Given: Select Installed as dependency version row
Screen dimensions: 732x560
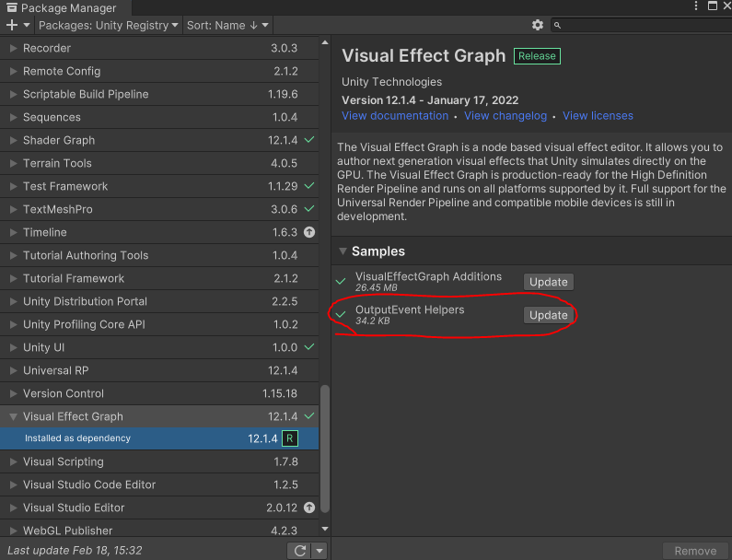Looking at the screenshot, I should [159, 438].
